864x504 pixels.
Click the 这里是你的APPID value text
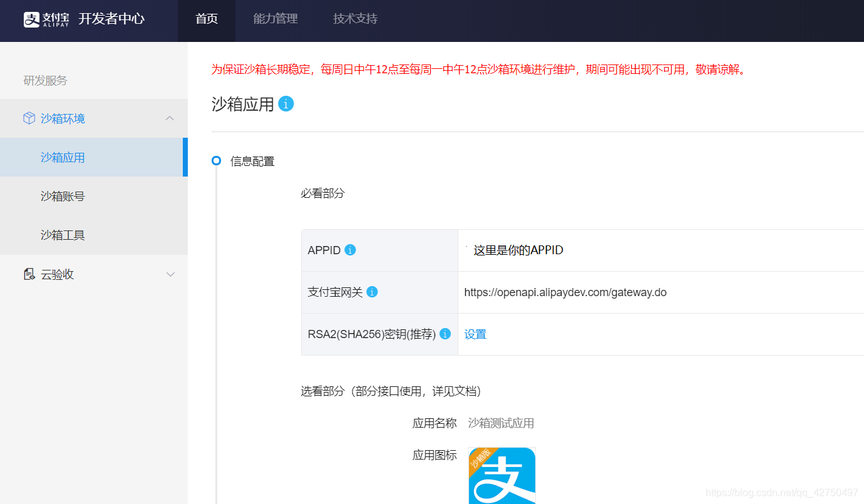click(518, 250)
